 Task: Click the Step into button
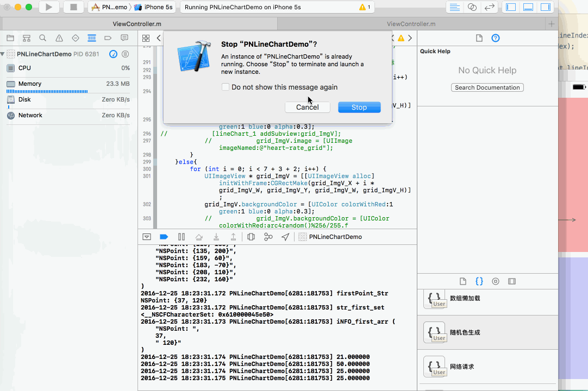(x=216, y=237)
